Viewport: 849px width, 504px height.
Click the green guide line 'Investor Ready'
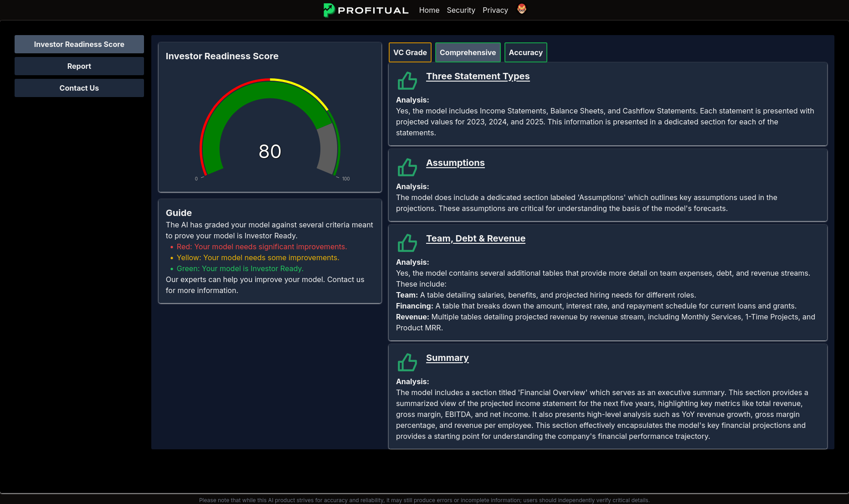point(240,268)
